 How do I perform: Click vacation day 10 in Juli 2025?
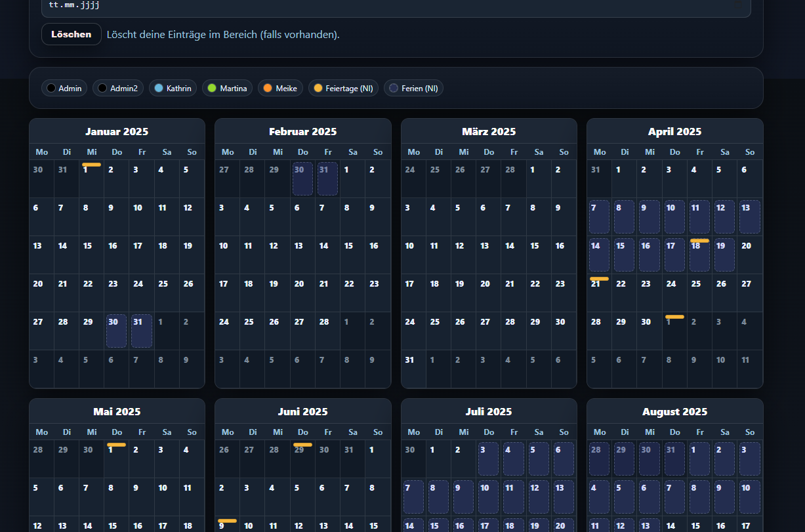[x=489, y=497]
